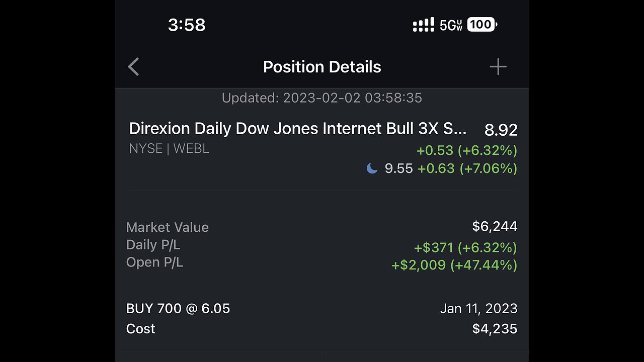Open Direxion Daily Dow Jones Internet Bull name

coord(298,129)
